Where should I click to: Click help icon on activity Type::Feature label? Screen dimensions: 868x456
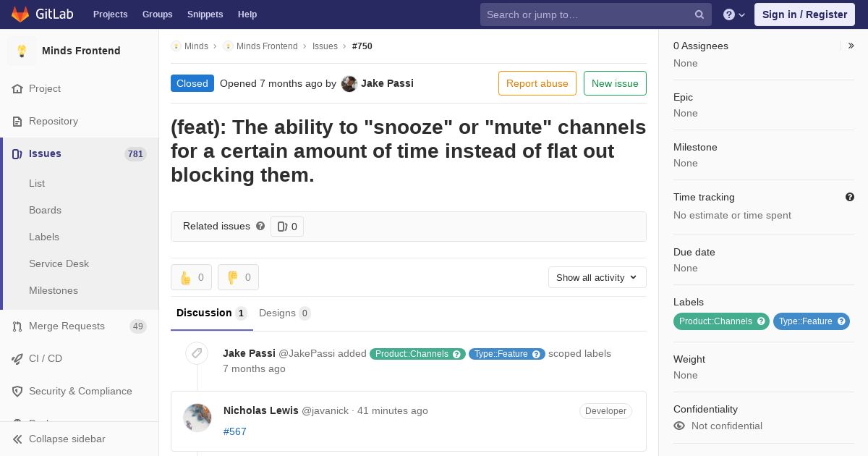tap(536, 354)
